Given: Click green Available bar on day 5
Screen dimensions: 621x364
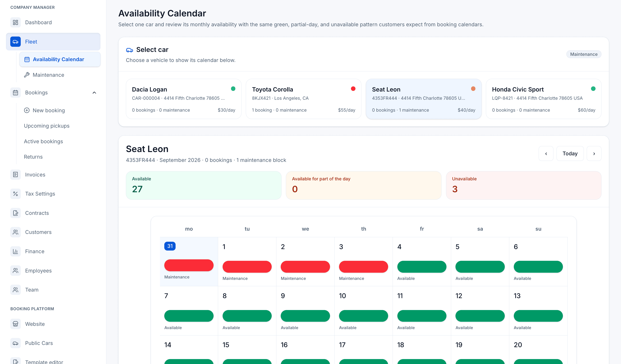Looking at the screenshot, I should pos(480,267).
